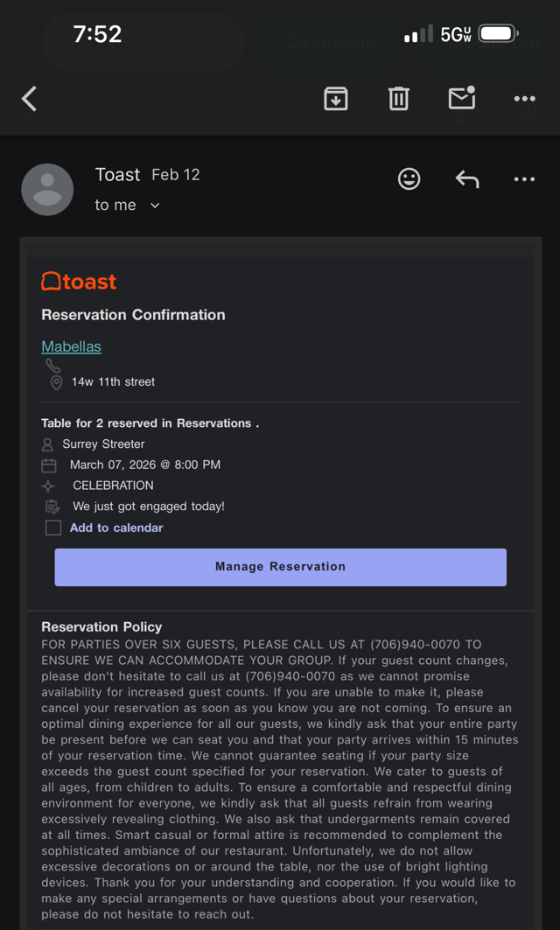This screenshot has height=930, width=560.
Task: Open message-level three dots menu
Action: pyautogui.click(x=524, y=179)
